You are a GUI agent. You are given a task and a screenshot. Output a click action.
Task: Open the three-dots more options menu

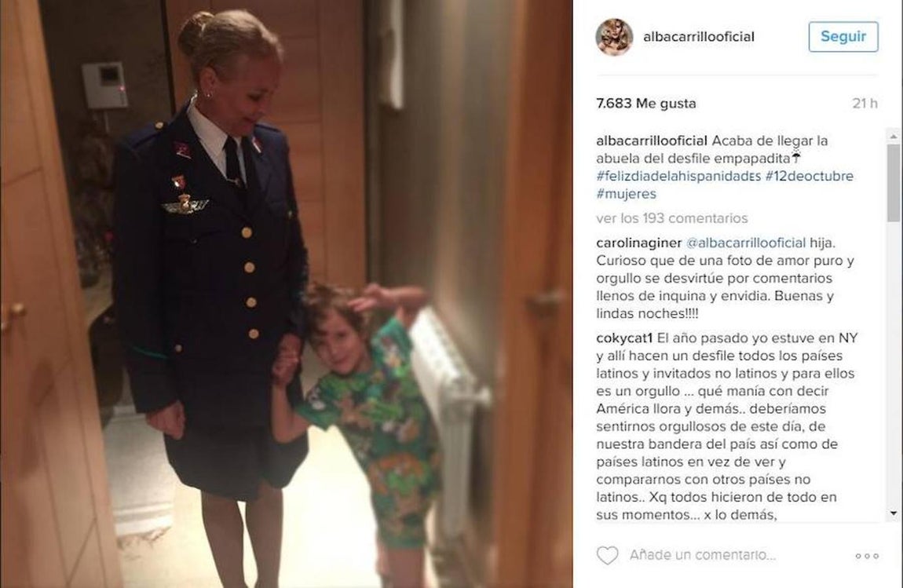(x=867, y=556)
